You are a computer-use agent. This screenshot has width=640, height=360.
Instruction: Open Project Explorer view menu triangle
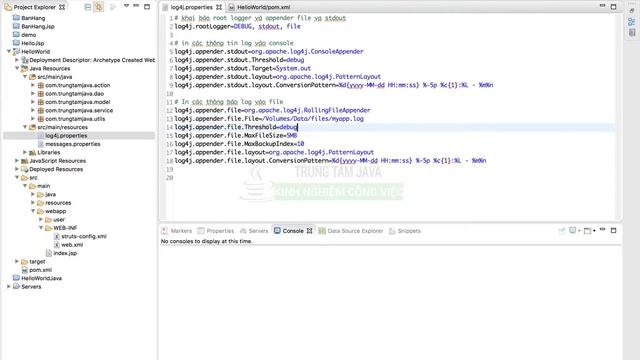[x=126, y=6]
